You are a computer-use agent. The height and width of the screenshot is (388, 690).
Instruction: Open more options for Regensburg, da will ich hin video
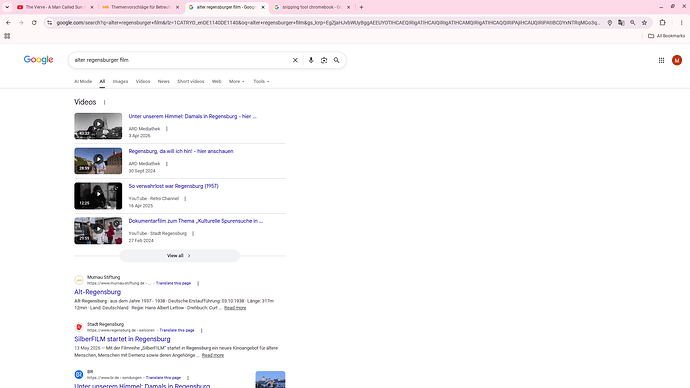(x=166, y=164)
